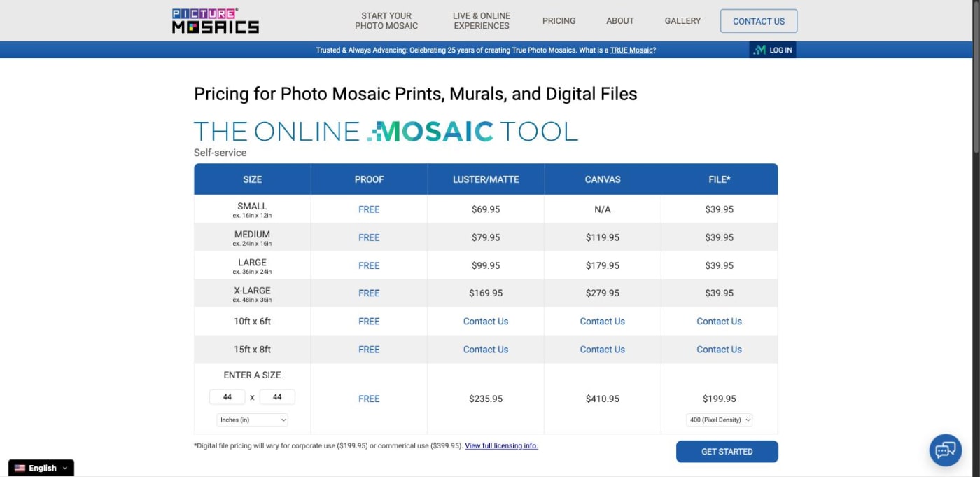
Task: Click the Online Mosaic Tool logo
Action: pyautogui.click(x=386, y=131)
